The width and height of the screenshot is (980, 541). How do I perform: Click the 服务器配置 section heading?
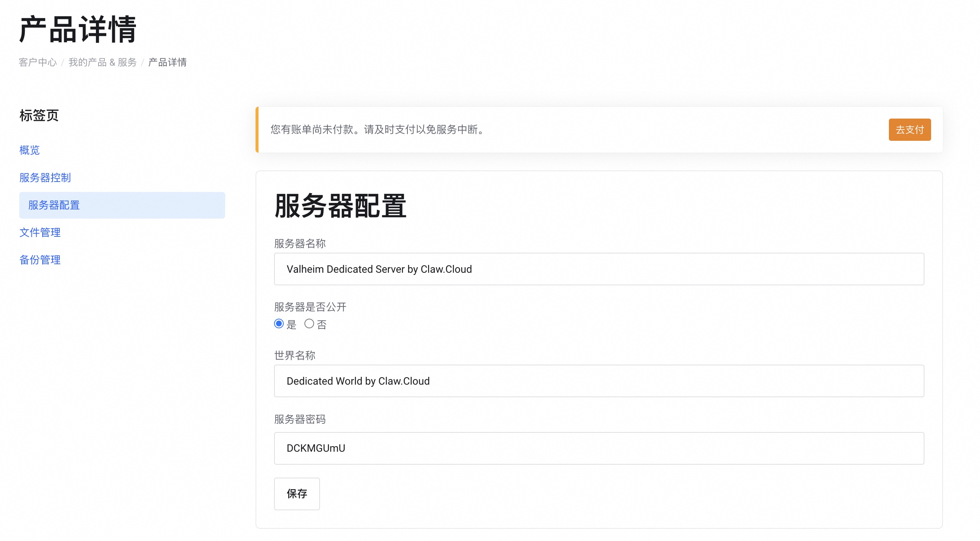pos(340,206)
